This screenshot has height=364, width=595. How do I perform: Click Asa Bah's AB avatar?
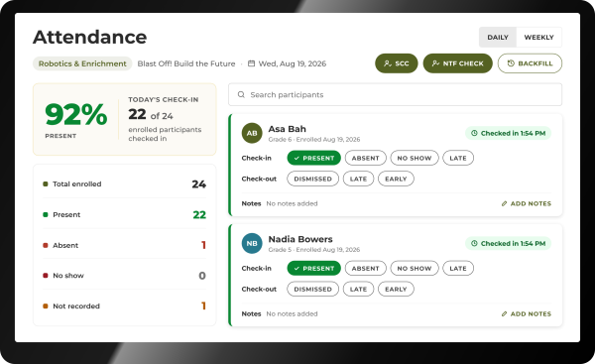pos(252,133)
